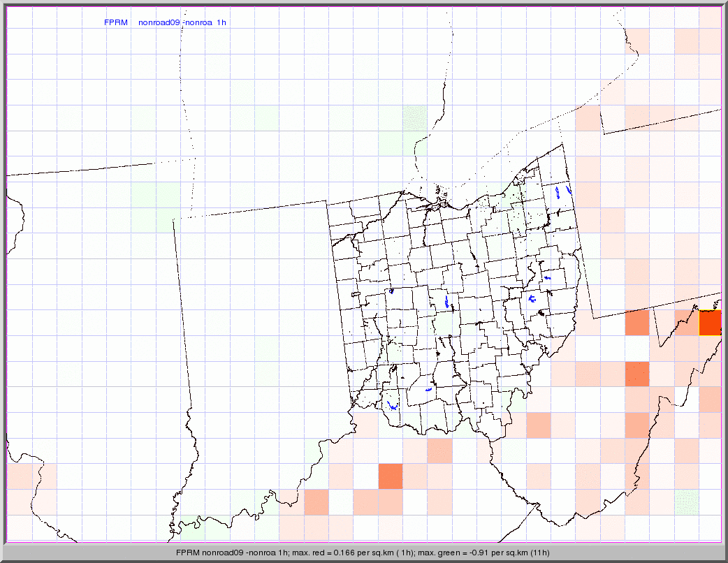Select the yellow-outlined darkest red grid cell
This screenshot has width=728, height=563.
(x=711, y=323)
